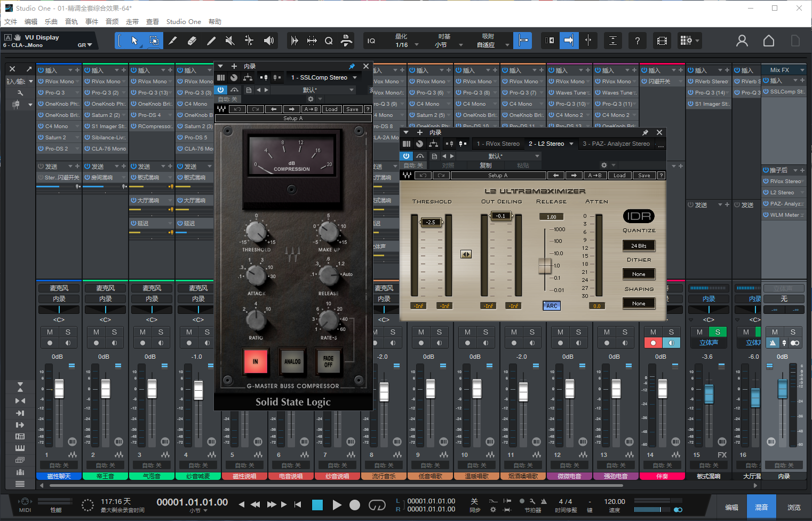812x521 pixels.
Task: Open the '1 - SSLComp Stereo' plugin selector dropdown
Action: (323, 77)
